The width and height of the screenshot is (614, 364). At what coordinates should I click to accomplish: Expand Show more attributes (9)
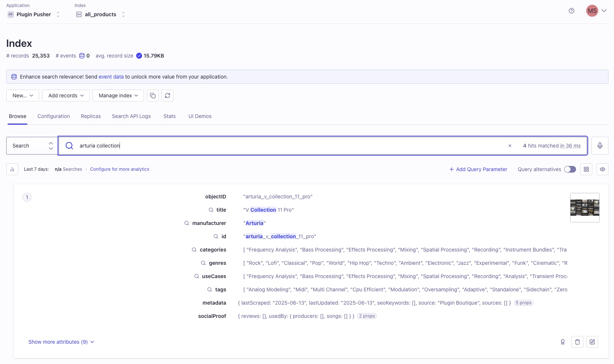61,342
